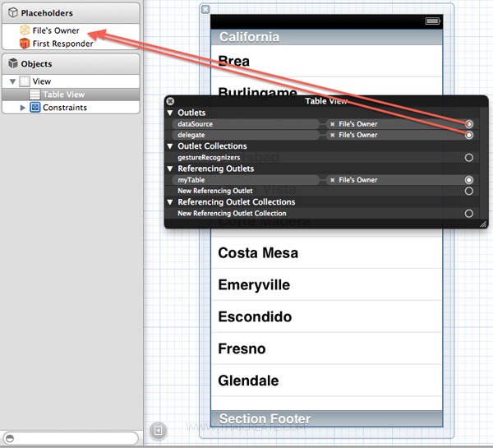
Task: Click the New Referencing Outlet label
Action: coord(215,191)
